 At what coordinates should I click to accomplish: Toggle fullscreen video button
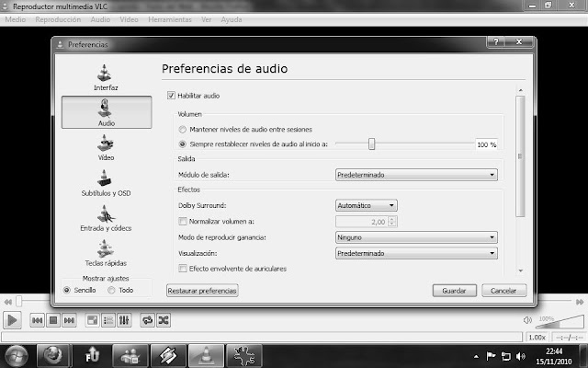pos(92,320)
